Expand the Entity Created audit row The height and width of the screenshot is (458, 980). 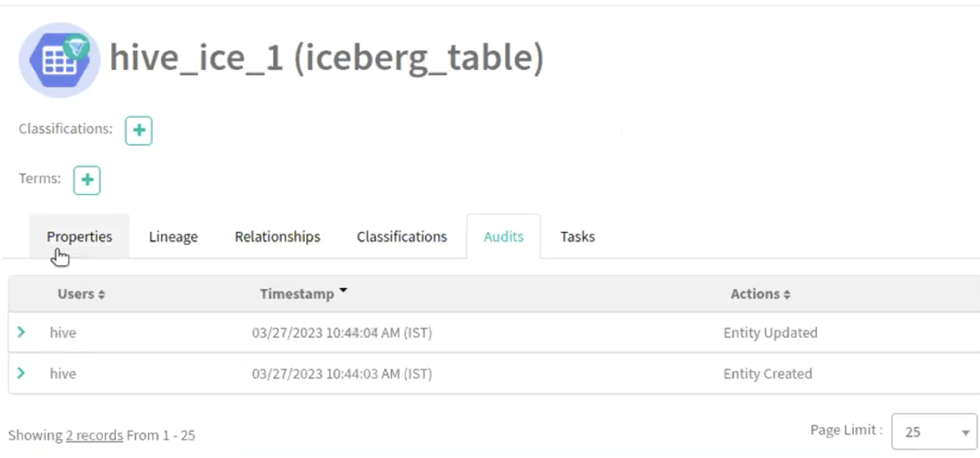(x=21, y=373)
